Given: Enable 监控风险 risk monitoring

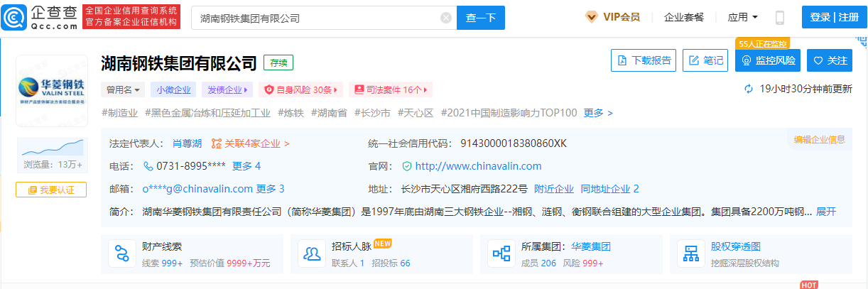Looking at the screenshot, I should (x=768, y=61).
